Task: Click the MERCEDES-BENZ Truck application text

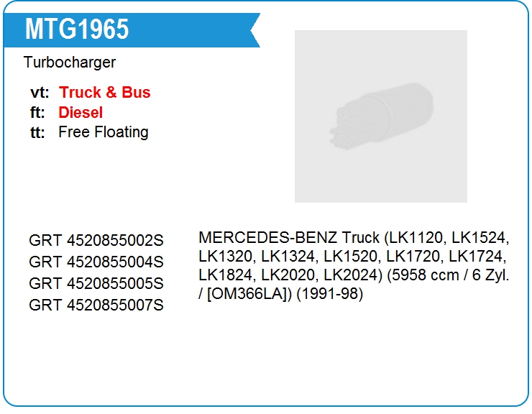Action: point(289,237)
